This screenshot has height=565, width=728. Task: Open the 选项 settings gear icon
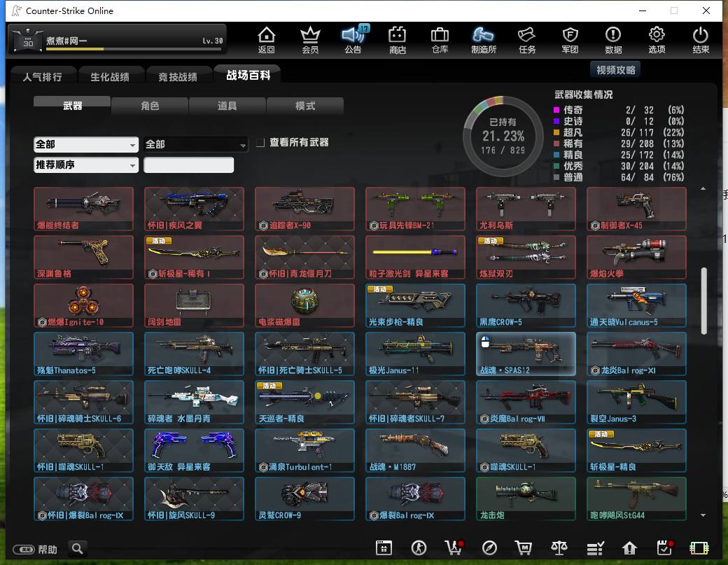point(657,40)
